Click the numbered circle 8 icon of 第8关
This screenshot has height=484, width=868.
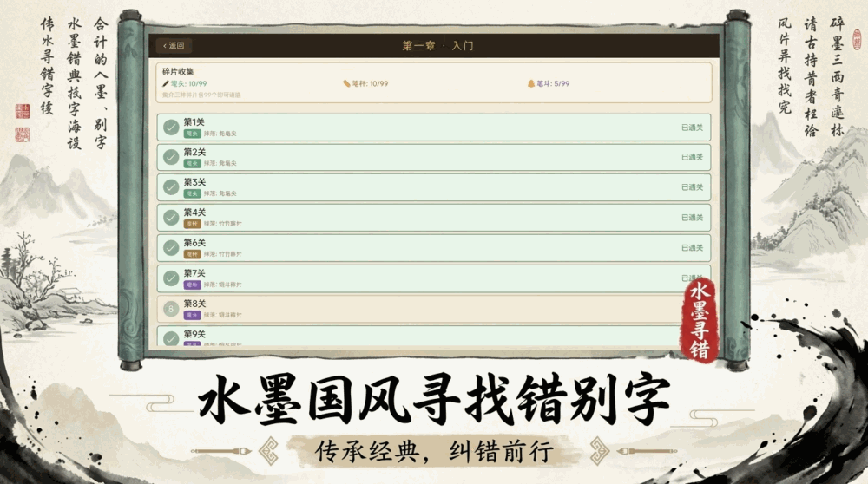(171, 309)
